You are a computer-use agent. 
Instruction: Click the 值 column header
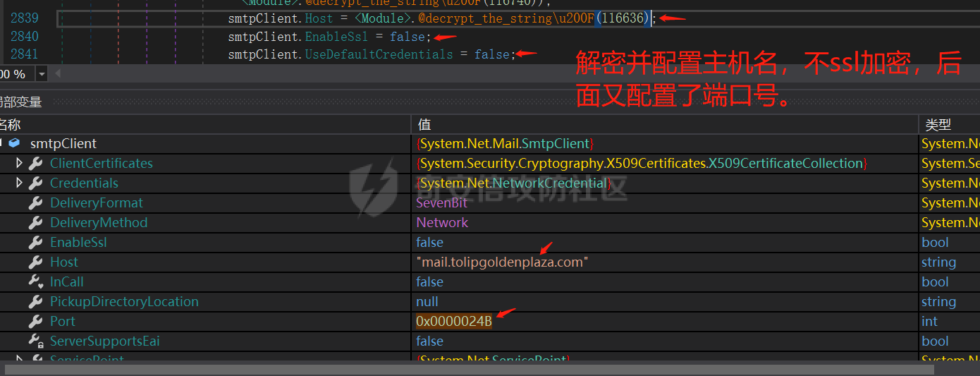424,124
